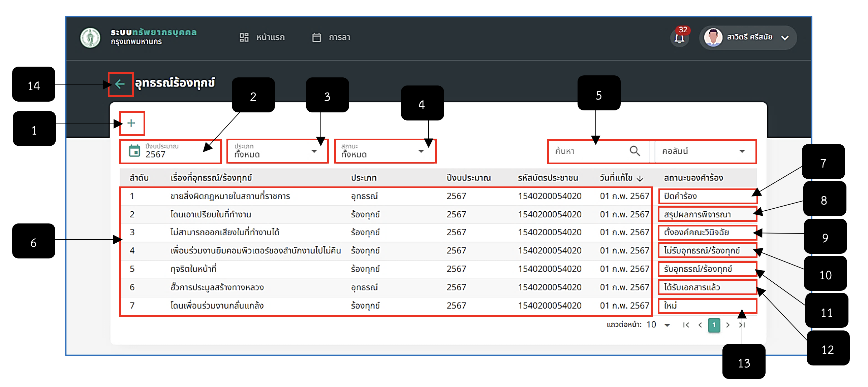This screenshot has width=868, height=387.
Task: Go to the first page icon
Action: [686, 325]
